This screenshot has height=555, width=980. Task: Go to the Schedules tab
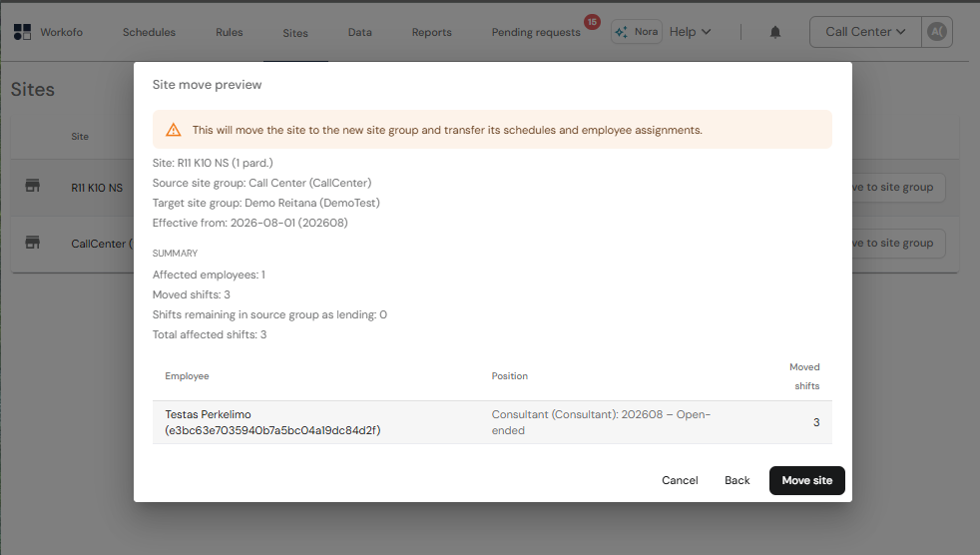click(149, 32)
